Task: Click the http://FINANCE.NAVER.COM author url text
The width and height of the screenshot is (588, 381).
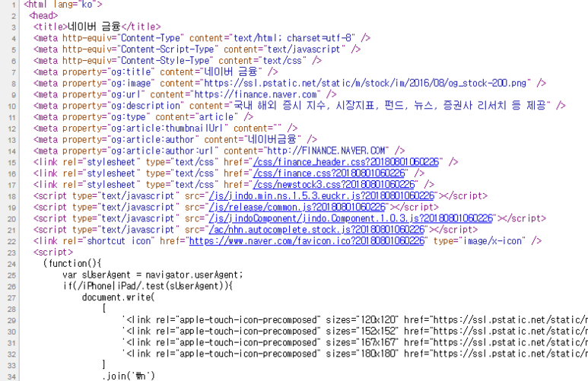Action: 327,151
